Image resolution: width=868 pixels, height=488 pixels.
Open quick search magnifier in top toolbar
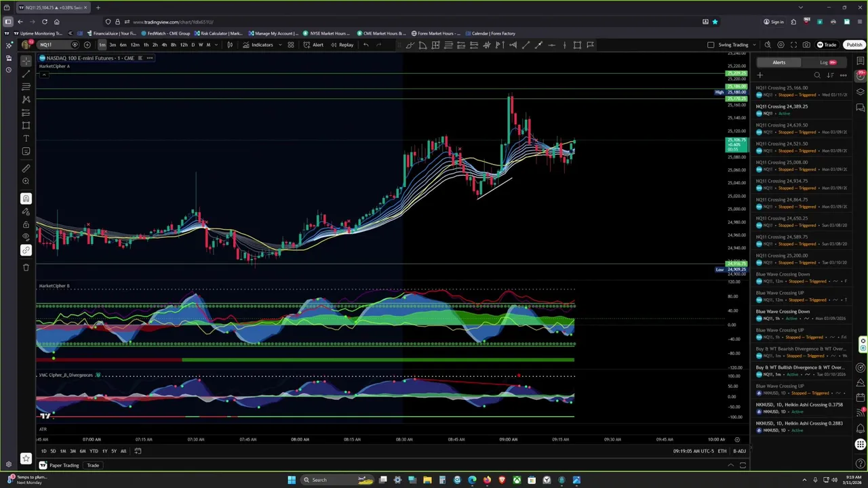(768, 45)
